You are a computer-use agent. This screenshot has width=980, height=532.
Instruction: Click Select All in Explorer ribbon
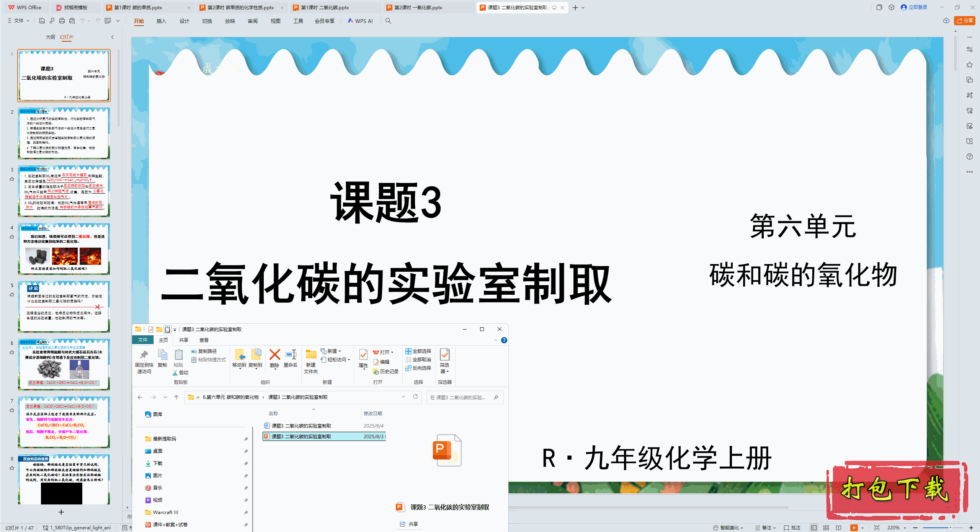click(x=418, y=351)
